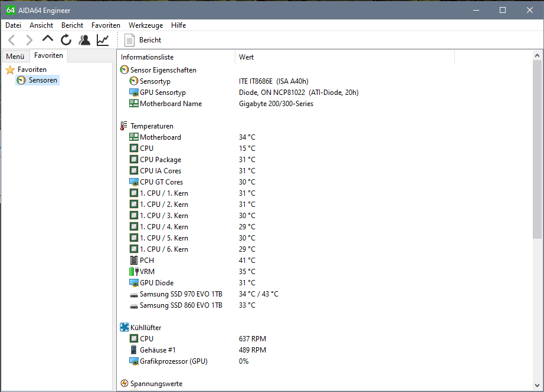This screenshot has width=544, height=392.
Task: Select the '34 °C / 43 °C' SSD temperature value
Action: click(x=258, y=294)
